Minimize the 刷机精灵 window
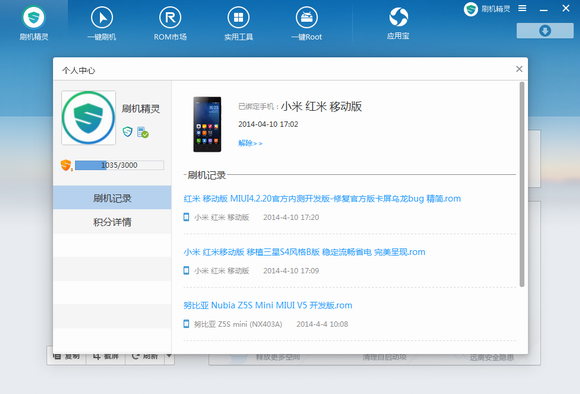580x394 pixels. (x=544, y=9)
